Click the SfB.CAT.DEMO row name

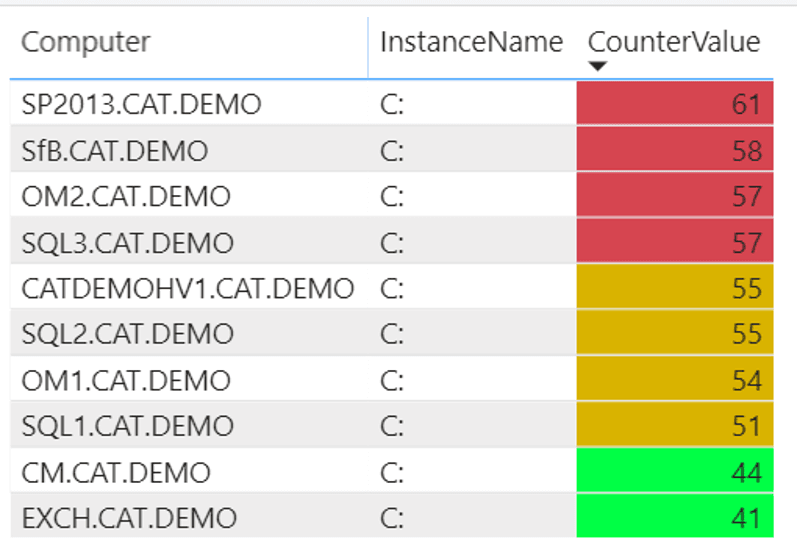[115, 151]
